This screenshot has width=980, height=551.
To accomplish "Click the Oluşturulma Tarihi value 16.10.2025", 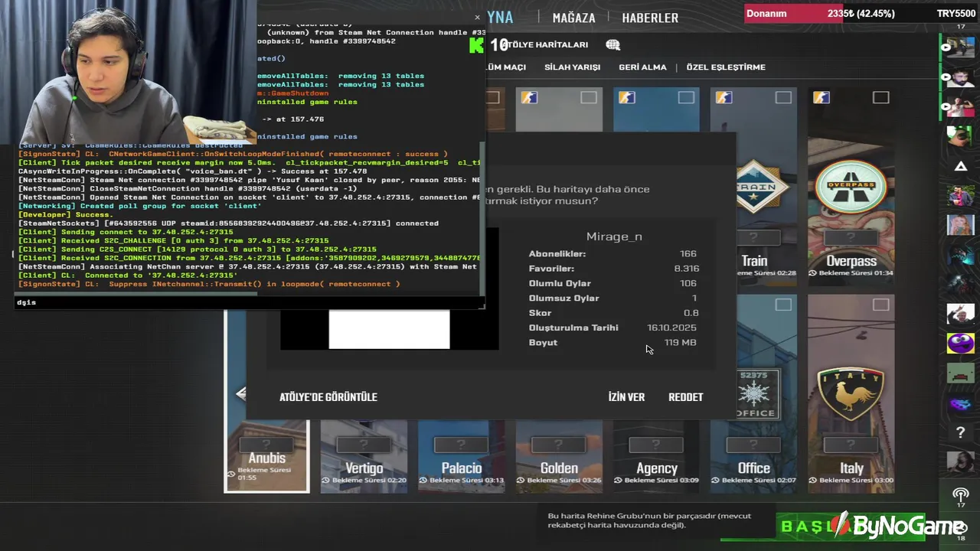I will click(671, 328).
